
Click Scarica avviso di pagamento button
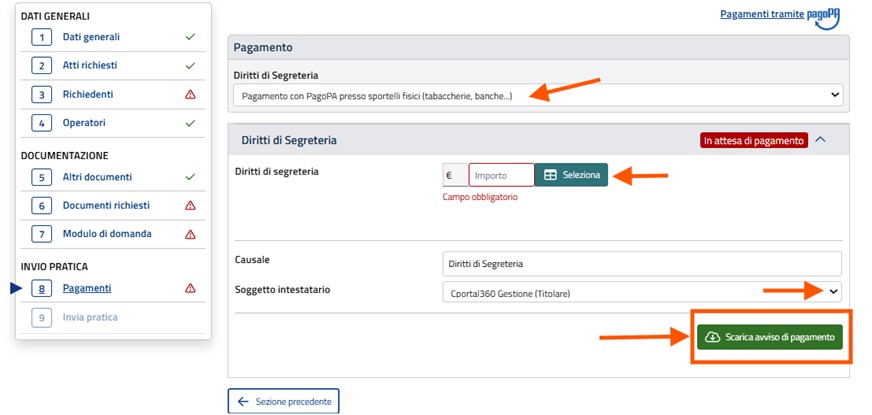point(770,337)
